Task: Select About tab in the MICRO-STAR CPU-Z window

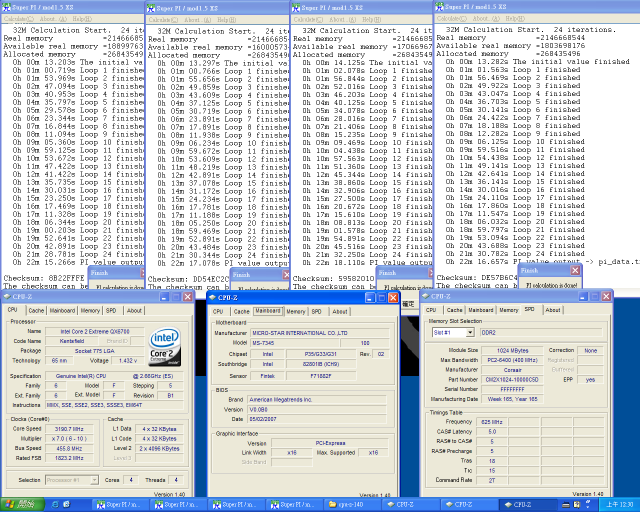Action: (340, 311)
